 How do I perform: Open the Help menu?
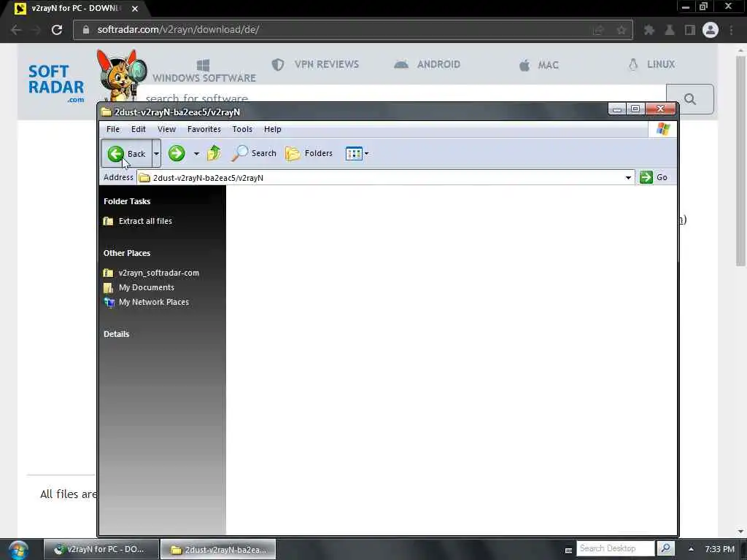tap(273, 129)
